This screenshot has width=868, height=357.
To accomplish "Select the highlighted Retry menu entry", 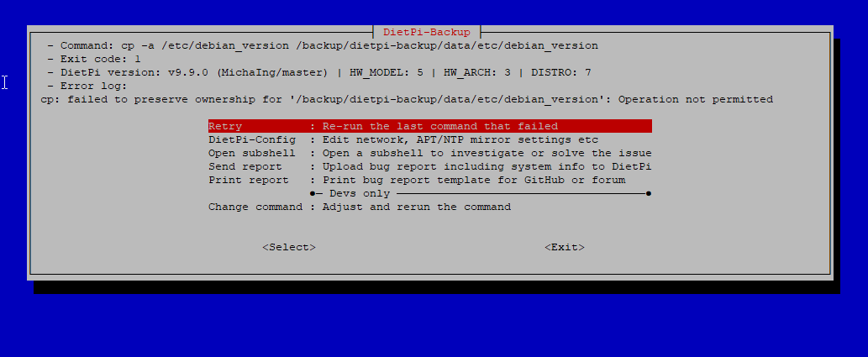I will 429,126.
